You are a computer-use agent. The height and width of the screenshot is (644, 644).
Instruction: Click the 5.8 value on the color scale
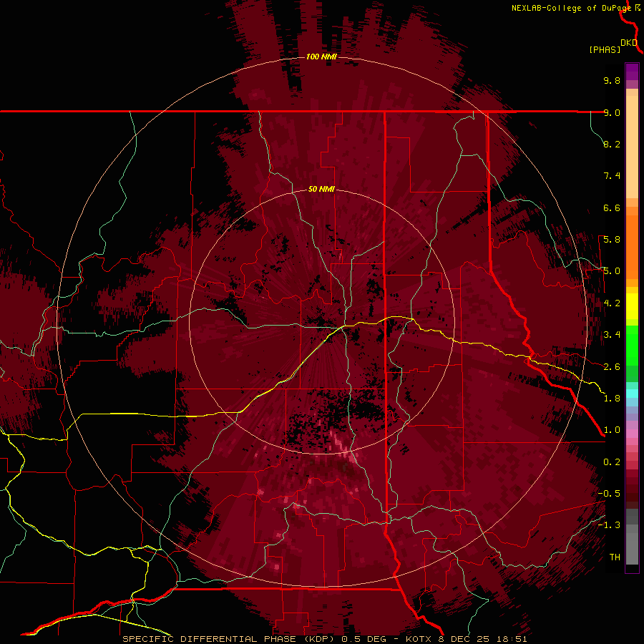[612, 240]
